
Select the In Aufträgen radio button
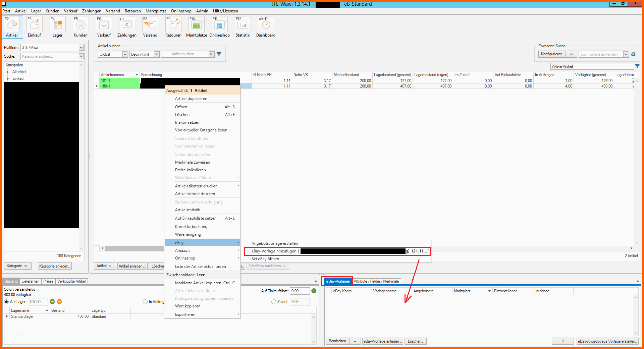pyautogui.click(x=145, y=302)
